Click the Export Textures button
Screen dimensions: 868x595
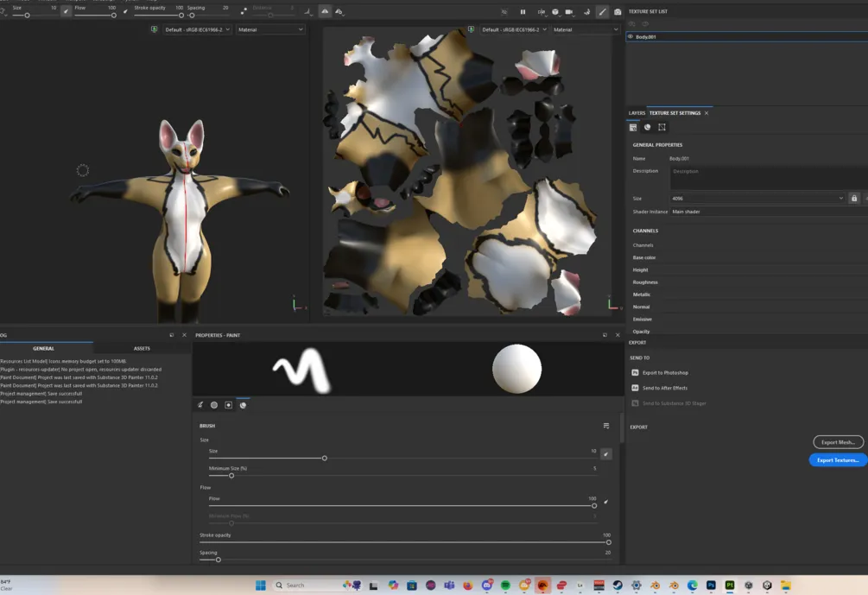coord(838,460)
